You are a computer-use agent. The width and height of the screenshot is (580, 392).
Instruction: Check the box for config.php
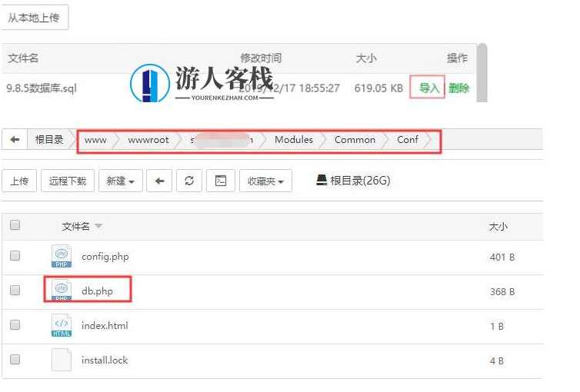tap(15, 256)
